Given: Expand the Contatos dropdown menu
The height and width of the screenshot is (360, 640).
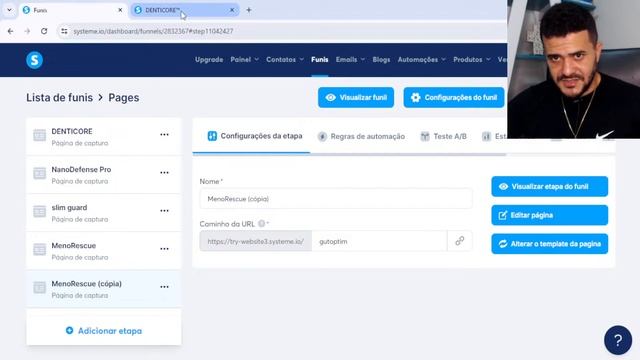Looking at the screenshot, I should tap(285, 60).
